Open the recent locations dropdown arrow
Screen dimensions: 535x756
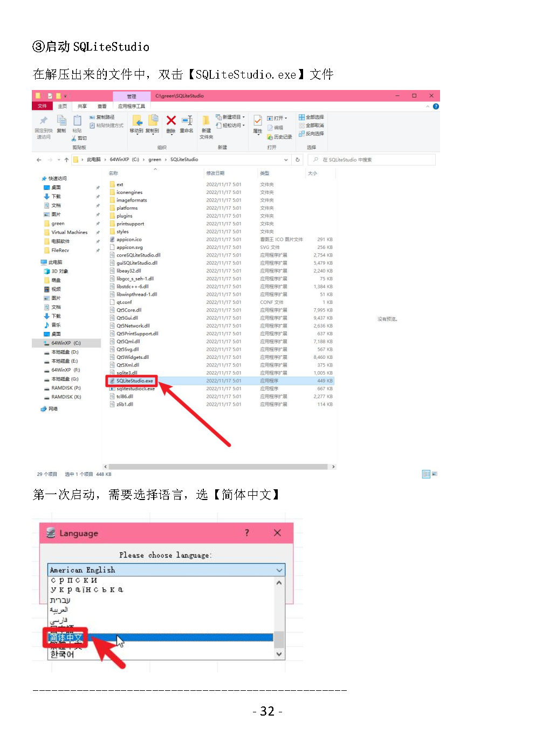58,160
